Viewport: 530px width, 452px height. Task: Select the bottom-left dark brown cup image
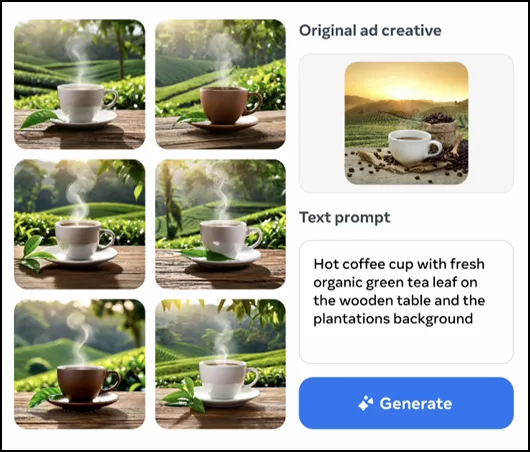(x=80, y=364)
